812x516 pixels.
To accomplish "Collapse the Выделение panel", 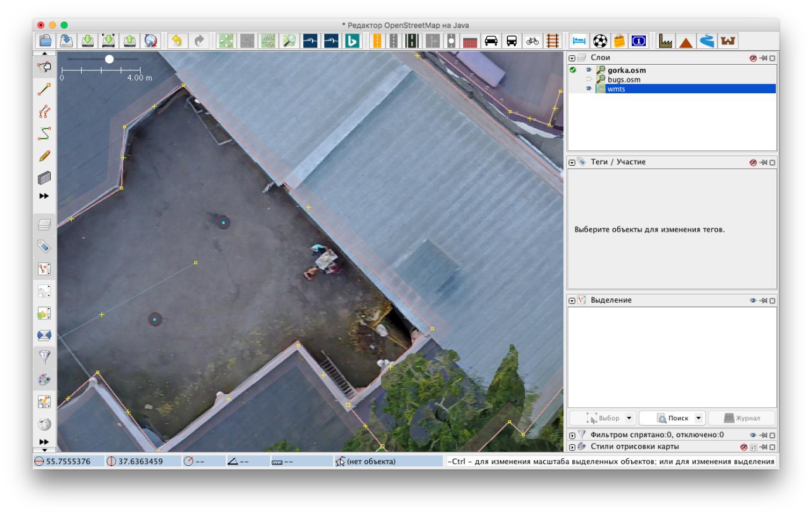I will (x=572, y=300).
